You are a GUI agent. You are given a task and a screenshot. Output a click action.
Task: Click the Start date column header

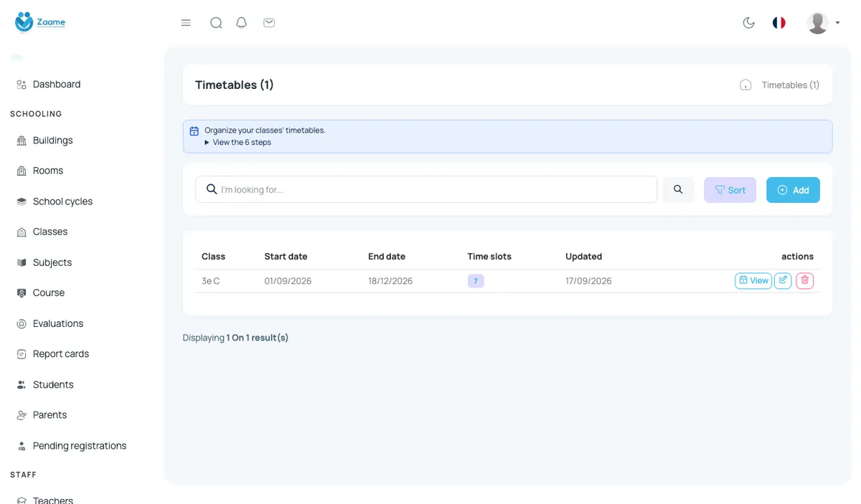[286, 257]
